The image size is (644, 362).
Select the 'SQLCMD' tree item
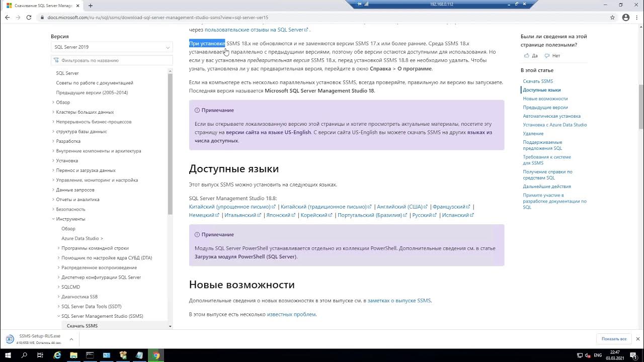click(71, 287)
